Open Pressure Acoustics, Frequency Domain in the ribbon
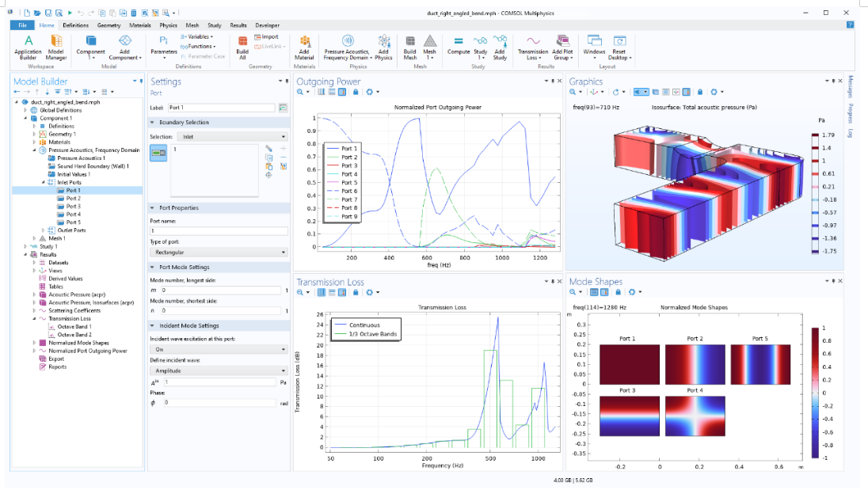 (348, 47)
